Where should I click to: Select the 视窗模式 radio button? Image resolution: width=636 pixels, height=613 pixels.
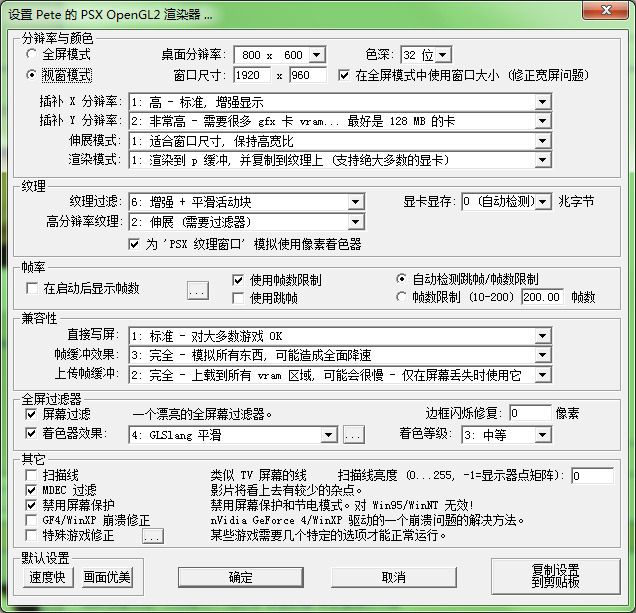31,75
